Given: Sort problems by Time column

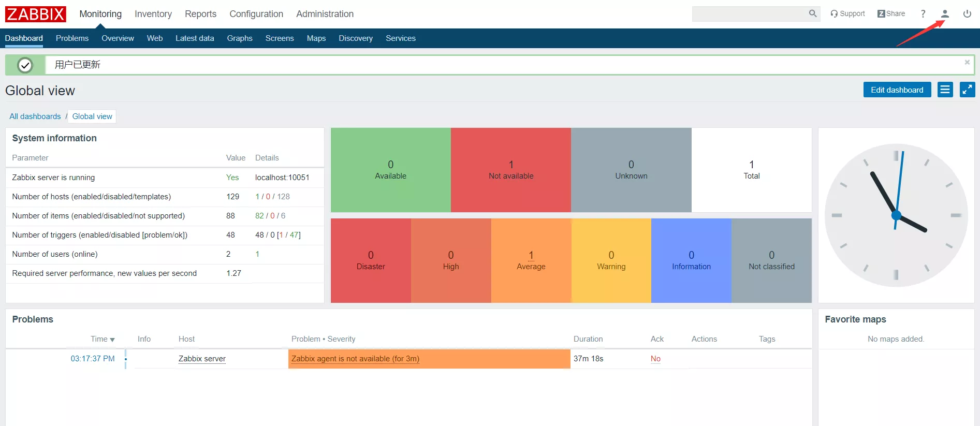Looking at the screenshot, I should [x=102, y=339].
